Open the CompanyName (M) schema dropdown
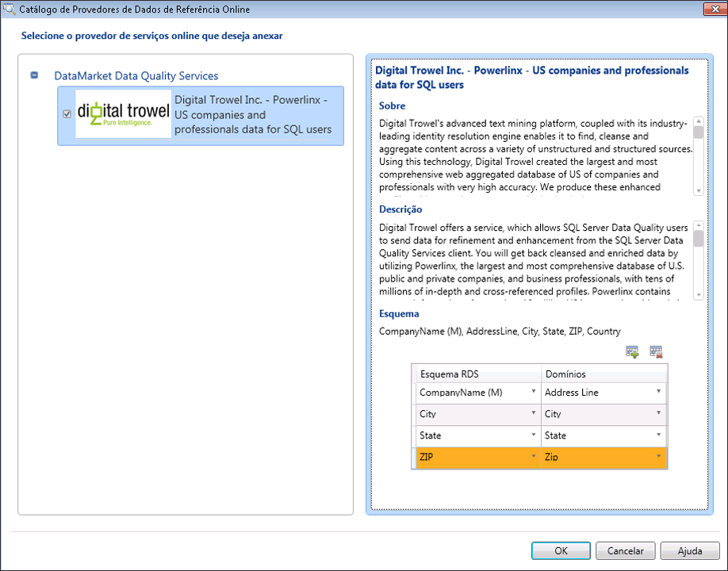Screen dimensions: 728x571 point(533,392)
